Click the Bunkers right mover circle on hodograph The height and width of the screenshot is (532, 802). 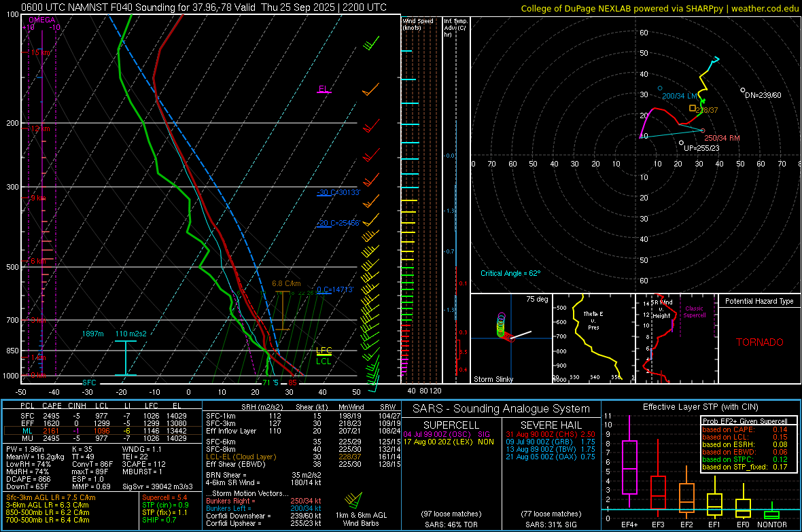click(703, 130)
